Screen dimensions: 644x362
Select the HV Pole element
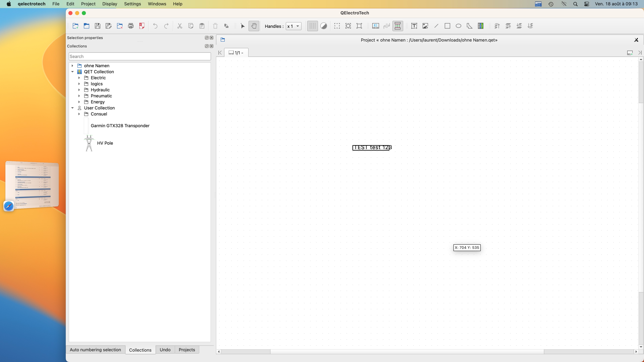(105, 143)
